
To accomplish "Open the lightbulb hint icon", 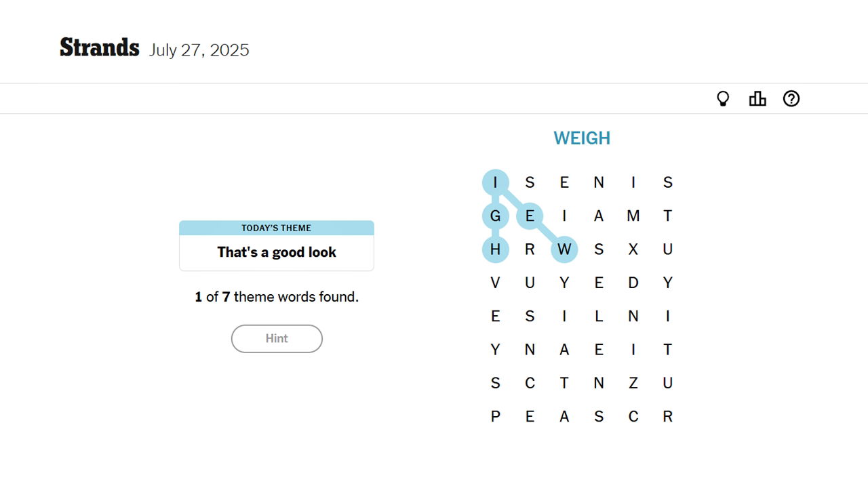I will tap(723, 99).
